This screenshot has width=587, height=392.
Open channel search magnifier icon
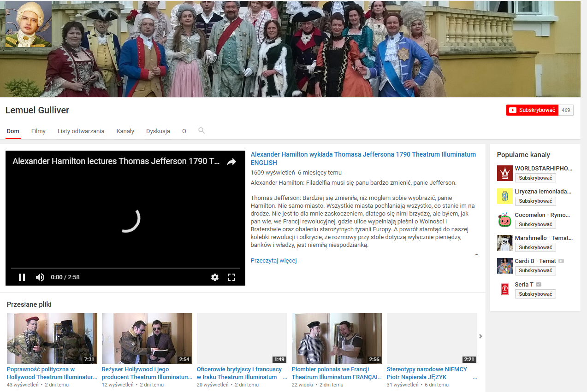pyautogui.click(x=202, y=131)
